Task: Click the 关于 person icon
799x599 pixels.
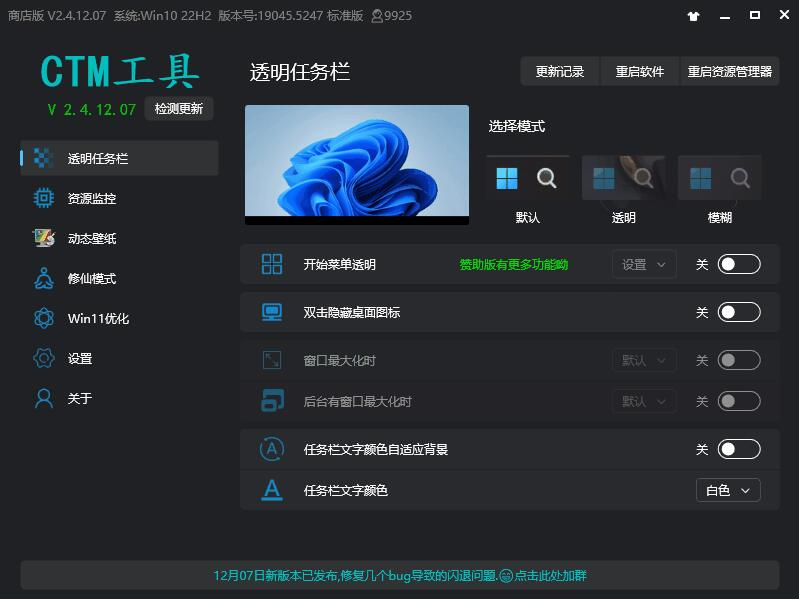Action: 43,398
